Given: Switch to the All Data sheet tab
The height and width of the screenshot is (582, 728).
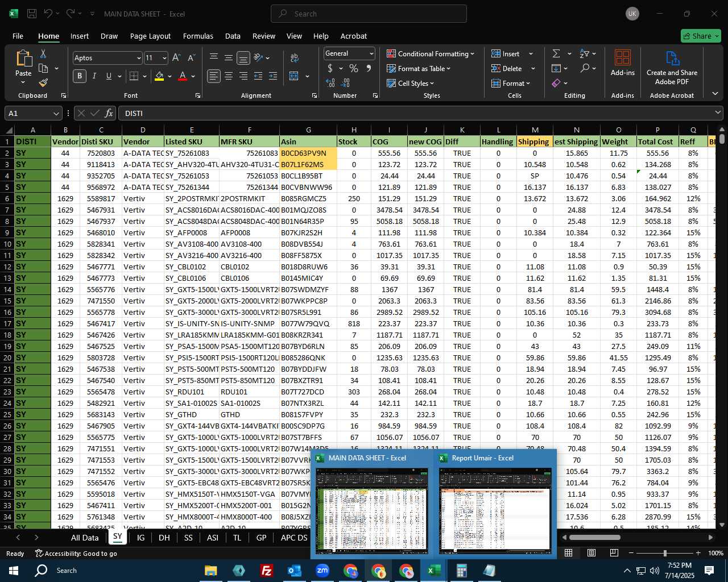Looking at the screenshot, I should pyautogui.click(x=85, y=538).
